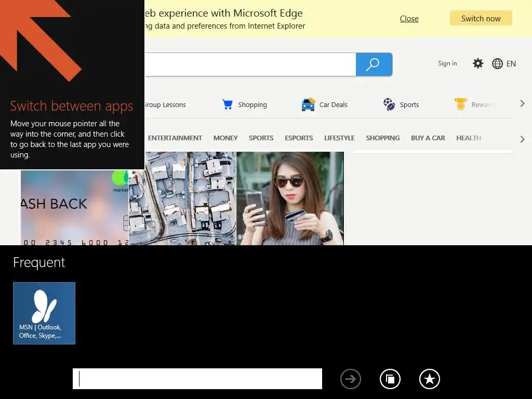532x399 pixels.
Task: Open favorites star button
Action: [x=430, y=379]
